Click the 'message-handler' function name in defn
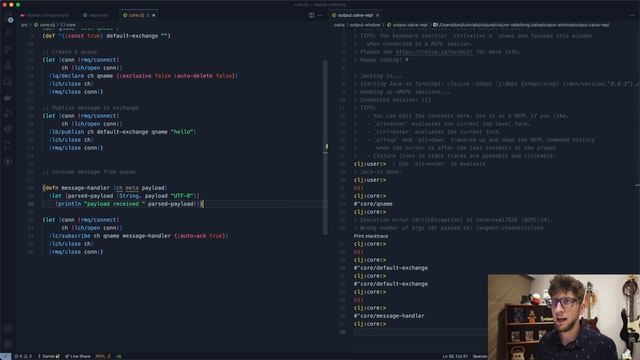The width and height of the screenshot is (640, 360). click(x=85, y=188)
